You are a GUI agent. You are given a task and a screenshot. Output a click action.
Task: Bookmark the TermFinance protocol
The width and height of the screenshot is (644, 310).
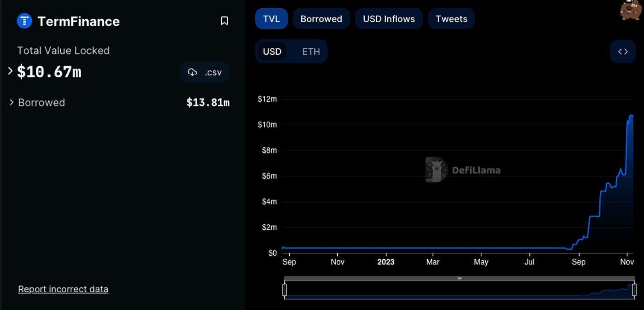pyautogui.click(x=224, y=21)
